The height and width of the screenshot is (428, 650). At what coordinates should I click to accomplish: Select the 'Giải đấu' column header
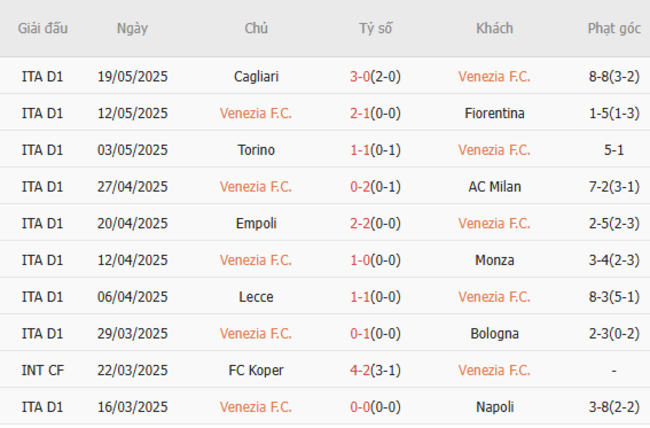[x=42, y=28]
